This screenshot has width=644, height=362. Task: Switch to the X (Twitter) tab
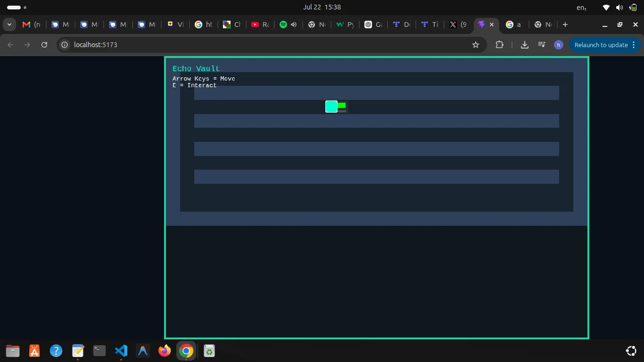pos(458,25)
